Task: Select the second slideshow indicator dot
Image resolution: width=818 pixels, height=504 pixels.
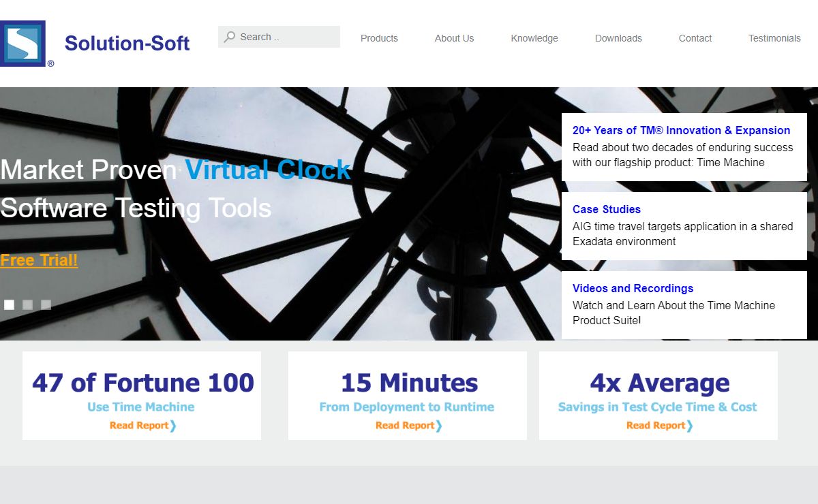Action: tap(27, 304)
